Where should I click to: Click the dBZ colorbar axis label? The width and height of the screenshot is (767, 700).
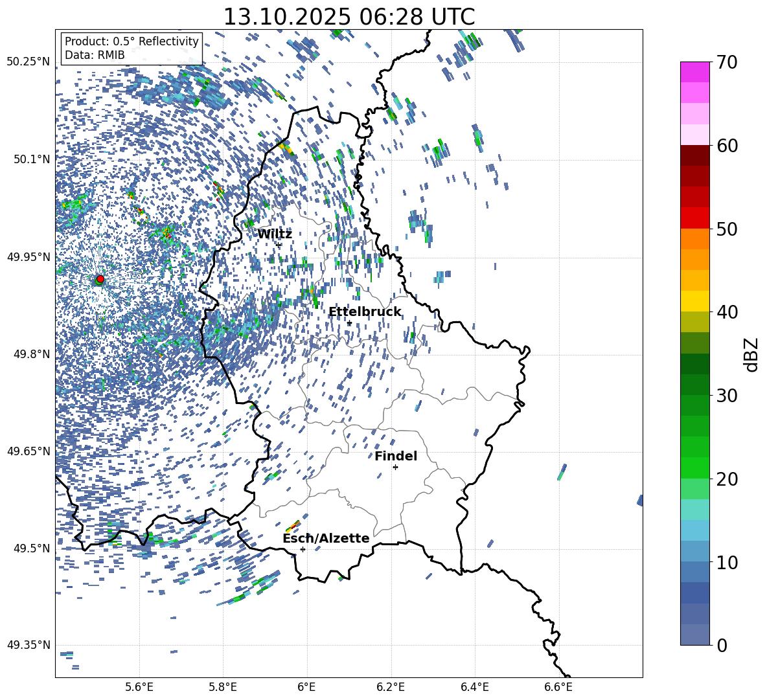tap(750, 354)
